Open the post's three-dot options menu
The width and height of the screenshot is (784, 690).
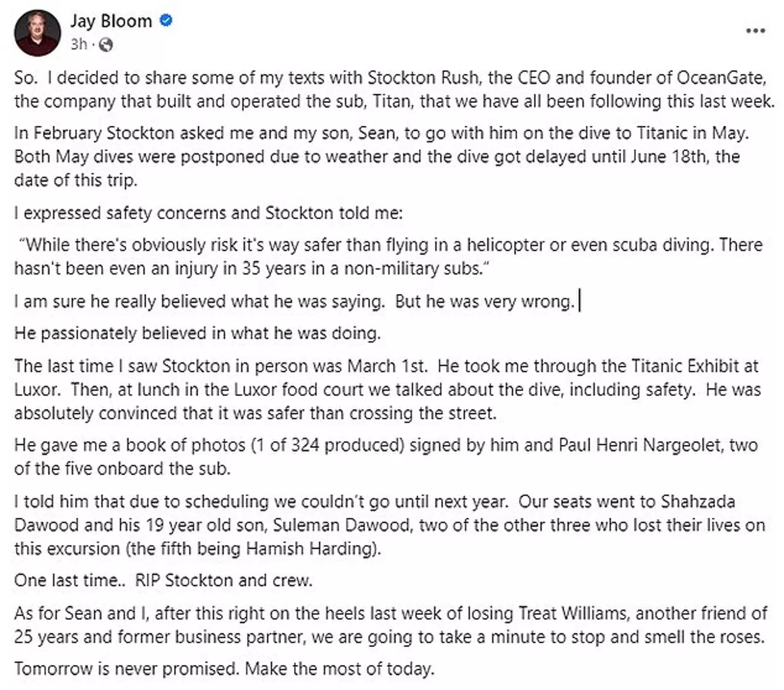pos(755,31)
